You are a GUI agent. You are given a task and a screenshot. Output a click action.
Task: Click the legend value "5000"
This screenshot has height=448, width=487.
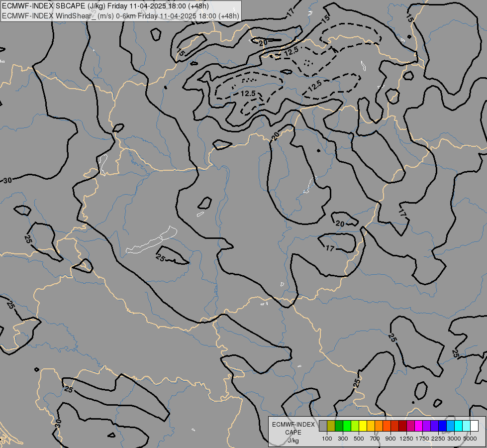470,439
